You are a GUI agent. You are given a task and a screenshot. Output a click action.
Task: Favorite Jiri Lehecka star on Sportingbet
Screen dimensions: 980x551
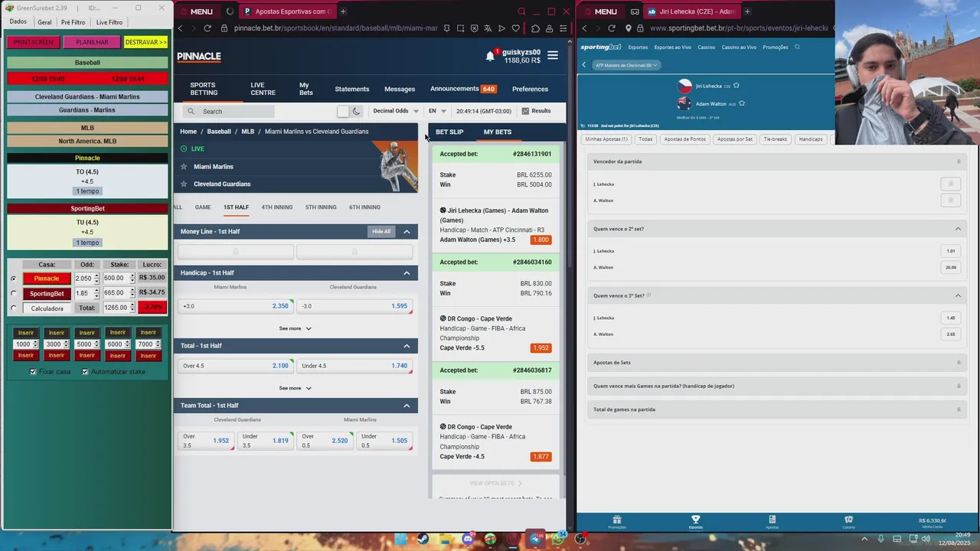point(737,86)
